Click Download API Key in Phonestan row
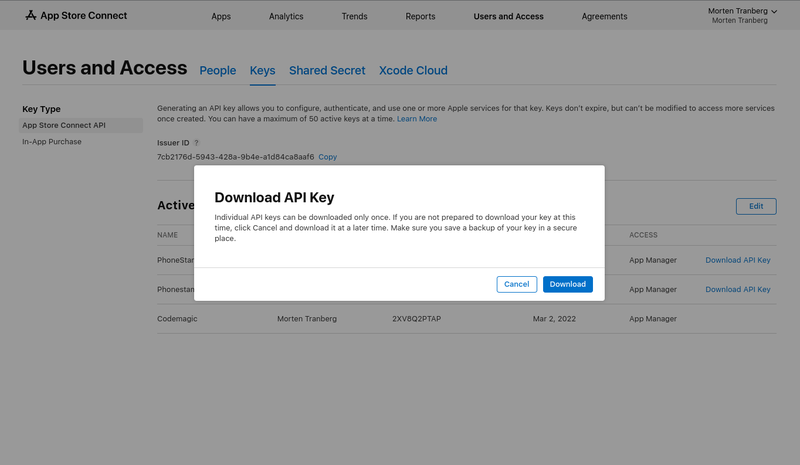Image resolution: width=800 pixels, height=465 pixels. tap(737, 289)
